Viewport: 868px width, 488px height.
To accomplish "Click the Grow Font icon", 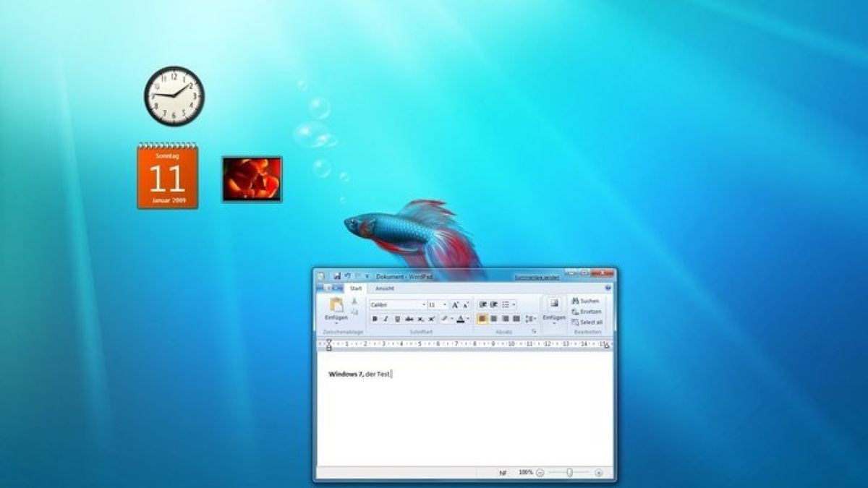I will (455, 304).
